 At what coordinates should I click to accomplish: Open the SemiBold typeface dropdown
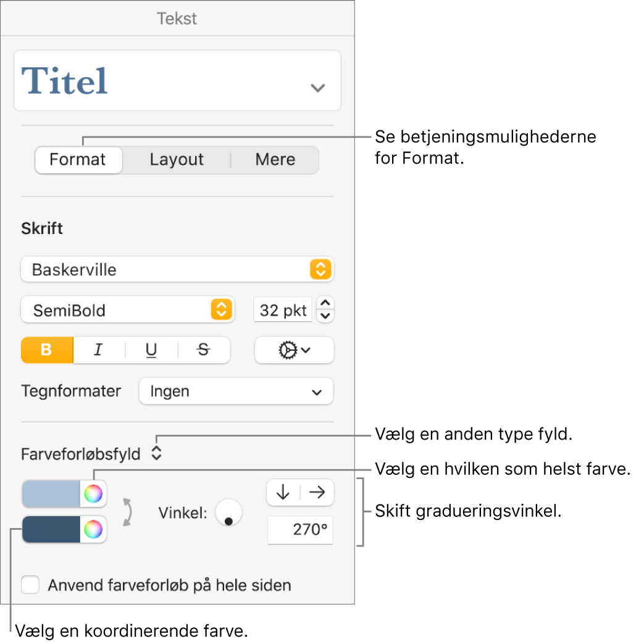(x=127, y=310)
